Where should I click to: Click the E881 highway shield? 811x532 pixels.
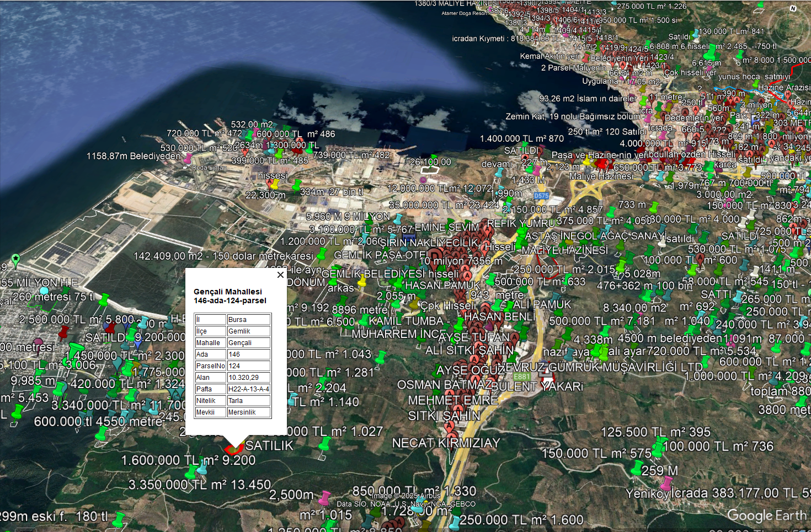coord(521,377)
